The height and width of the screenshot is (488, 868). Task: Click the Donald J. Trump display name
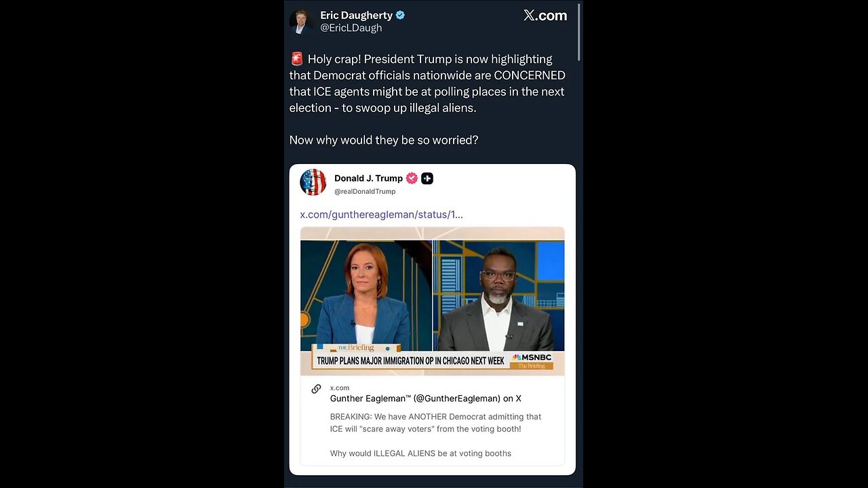pos(368,178)
